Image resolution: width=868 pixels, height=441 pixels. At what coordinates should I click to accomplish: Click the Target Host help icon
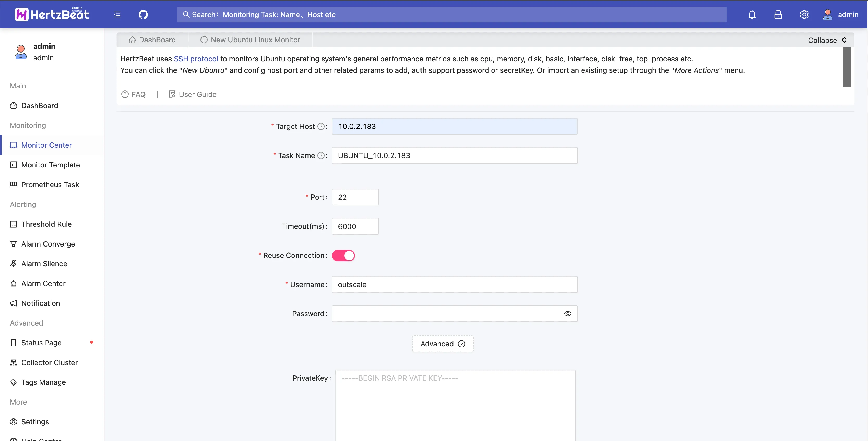click(x=321, y=127)
